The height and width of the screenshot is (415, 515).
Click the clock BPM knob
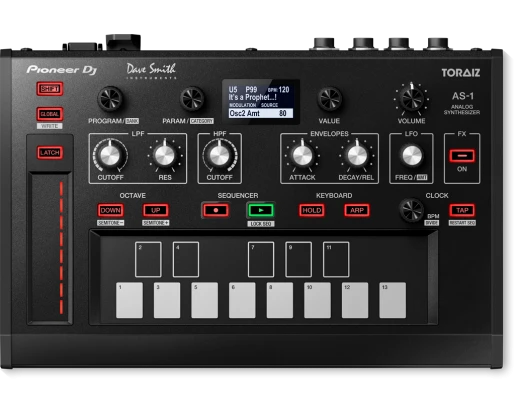click(412, 210)
